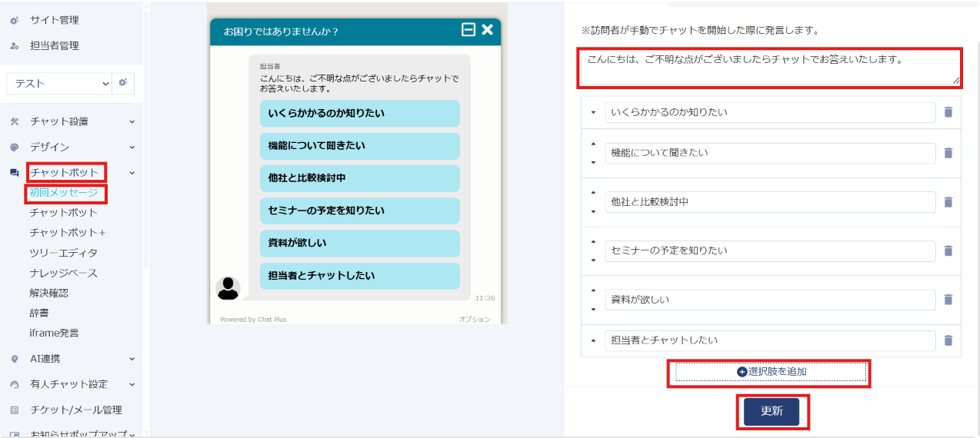
Task: Open iframe発言 submenu item
Action: tap(54, 333)
